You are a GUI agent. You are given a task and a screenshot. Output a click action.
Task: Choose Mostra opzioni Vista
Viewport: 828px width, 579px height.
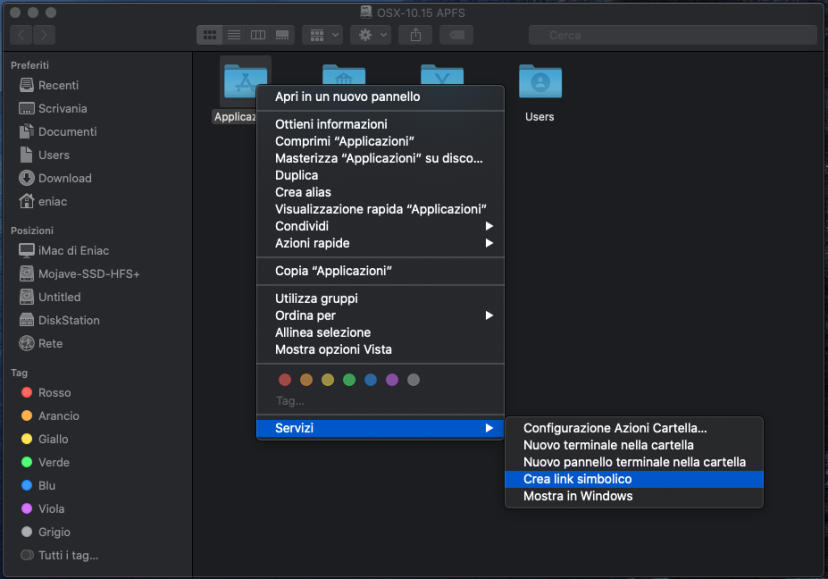pos(380,349)
